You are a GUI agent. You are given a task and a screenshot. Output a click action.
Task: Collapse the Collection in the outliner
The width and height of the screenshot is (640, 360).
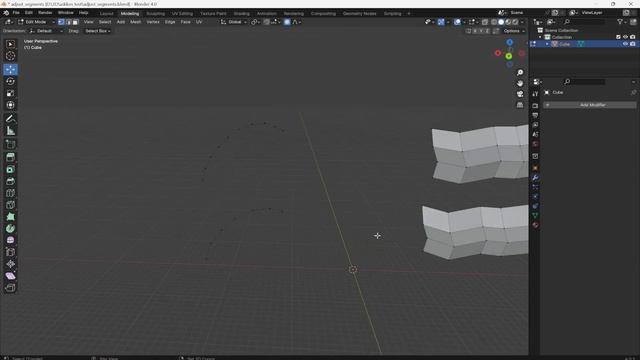click(540, 37)
